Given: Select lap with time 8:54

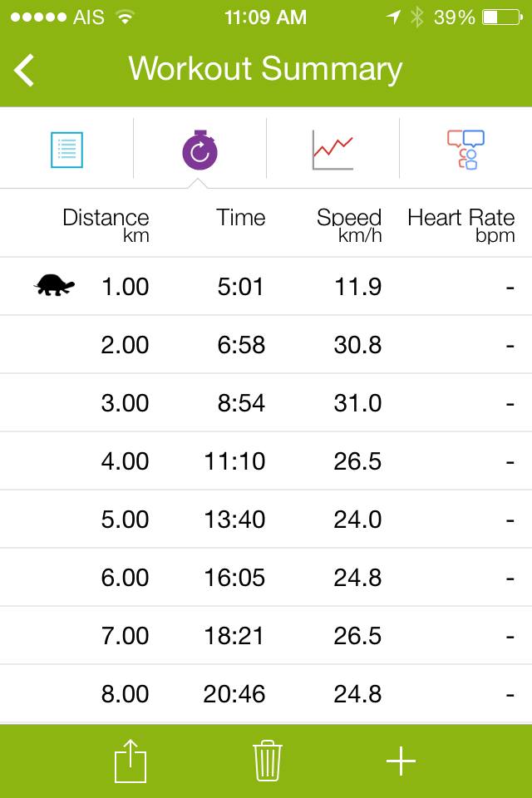Looking at the screenshot, I should (266, 402).
